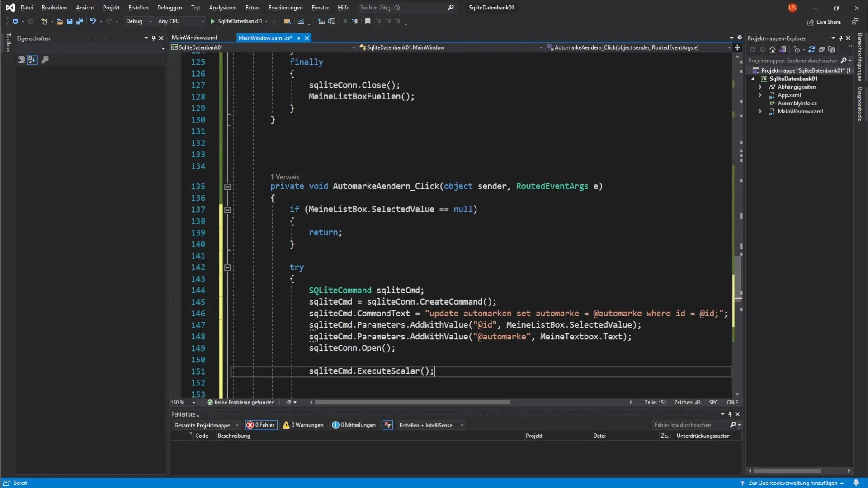Collapse the AutomarkeAendern_Click method outline
The height and width of the screenshot is (488, 868).
pyautogui.click(x=227, y=187)
